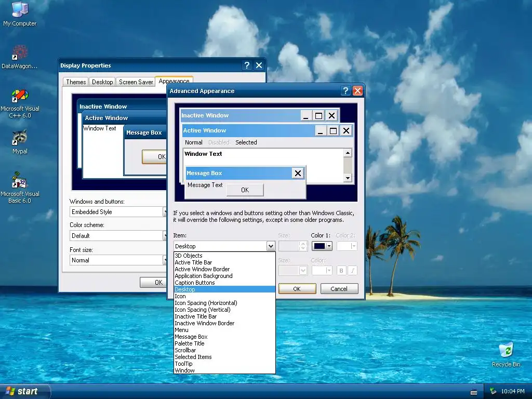Viewport: 532px width, 399px height.
Task: Cancel the Advanced Appearance dialog
Action: [x=339, y=289]
